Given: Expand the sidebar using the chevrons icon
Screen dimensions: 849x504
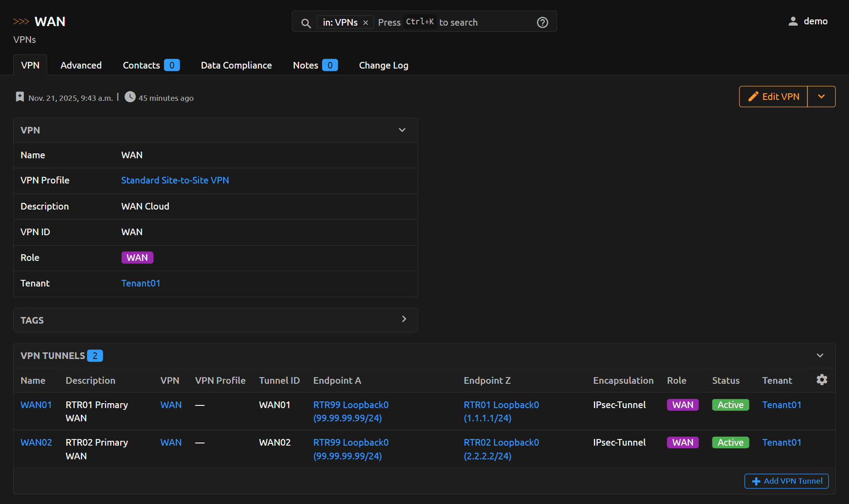Looking at the screenshot, I should coord(21,20).
